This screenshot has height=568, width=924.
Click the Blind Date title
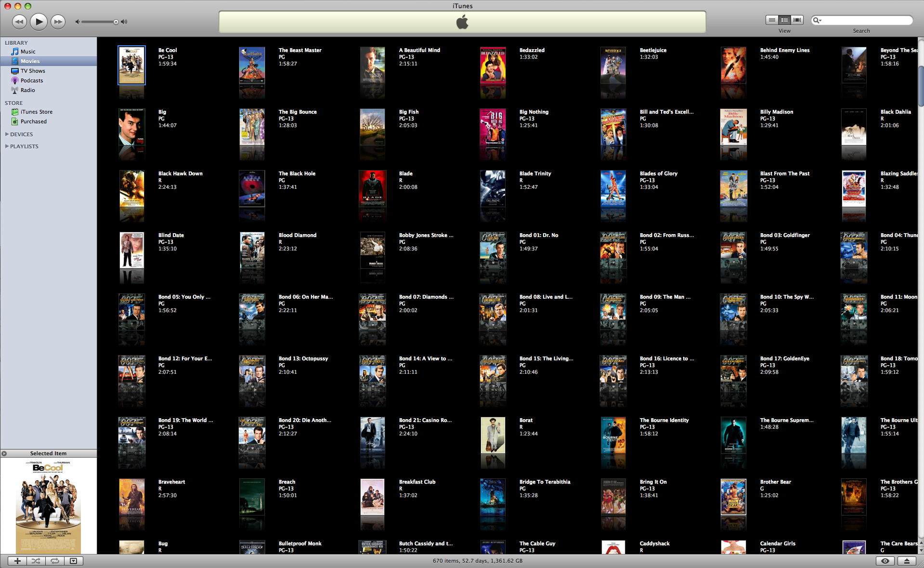coord(171,235)
